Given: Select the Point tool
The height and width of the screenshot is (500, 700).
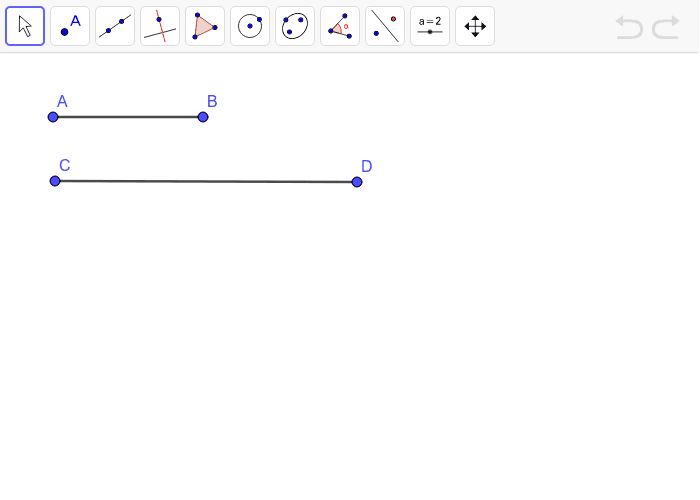Looking at the screenshot, I should coord(70,26).
